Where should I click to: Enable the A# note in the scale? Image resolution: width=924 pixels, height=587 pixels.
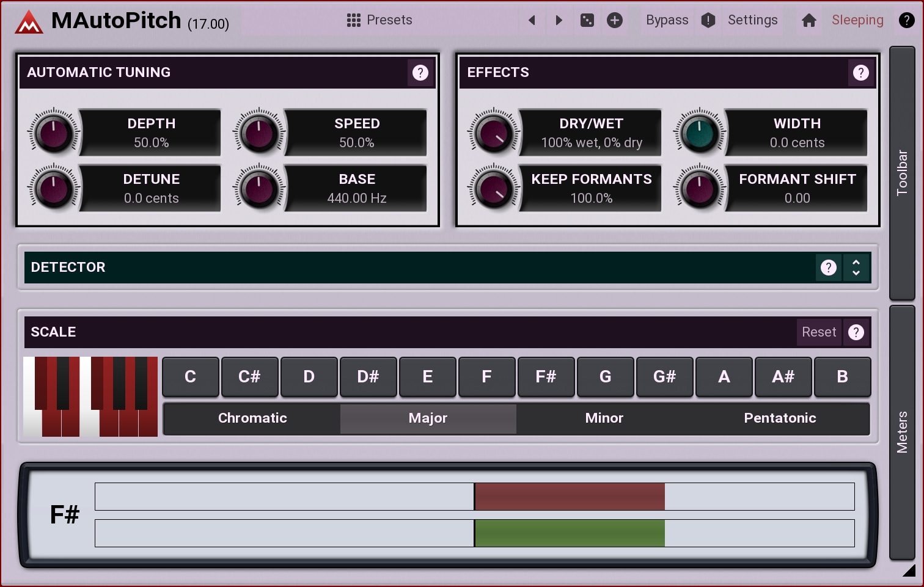[x=783, y=377]
